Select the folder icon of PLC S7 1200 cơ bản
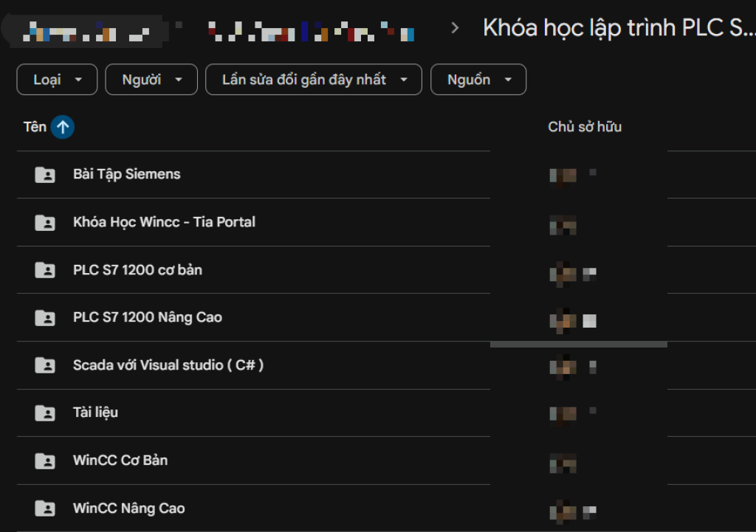The height and width of the screenshot is (532, 756). [45, 270]
